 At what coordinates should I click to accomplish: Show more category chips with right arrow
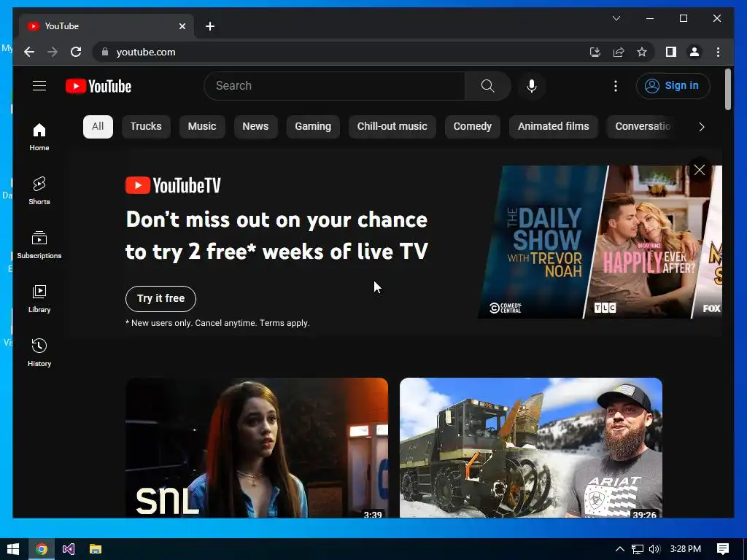tap(701, 127)
